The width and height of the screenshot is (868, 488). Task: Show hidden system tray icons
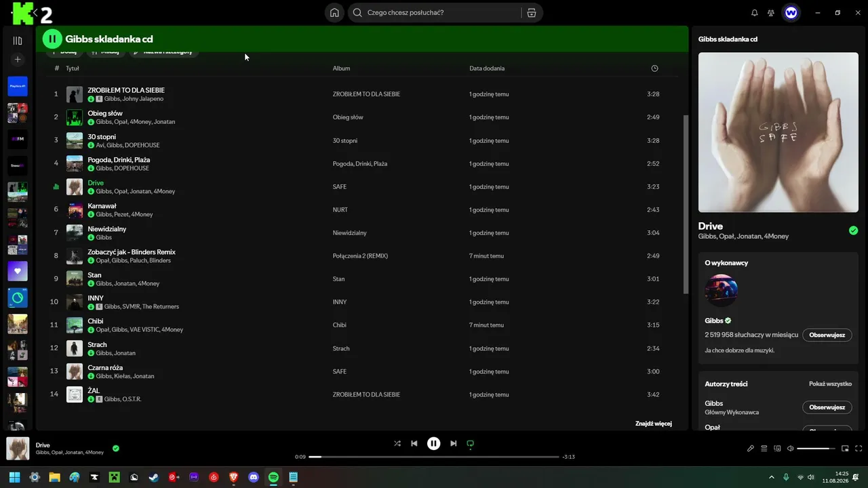[771, 477]
